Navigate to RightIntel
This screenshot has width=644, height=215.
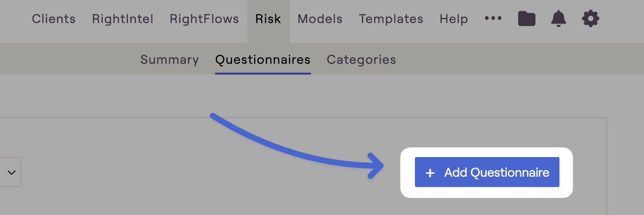pyautogui.click(x=122, y=19)
